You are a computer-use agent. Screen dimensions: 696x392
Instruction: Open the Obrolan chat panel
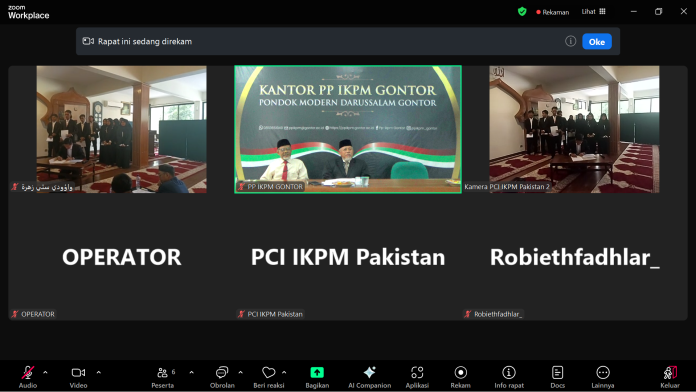pos(222,377)
